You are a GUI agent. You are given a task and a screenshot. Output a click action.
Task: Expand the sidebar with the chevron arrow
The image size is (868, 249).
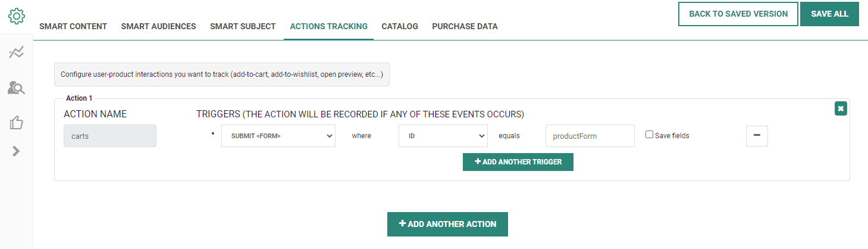click(x=16, y=151)
